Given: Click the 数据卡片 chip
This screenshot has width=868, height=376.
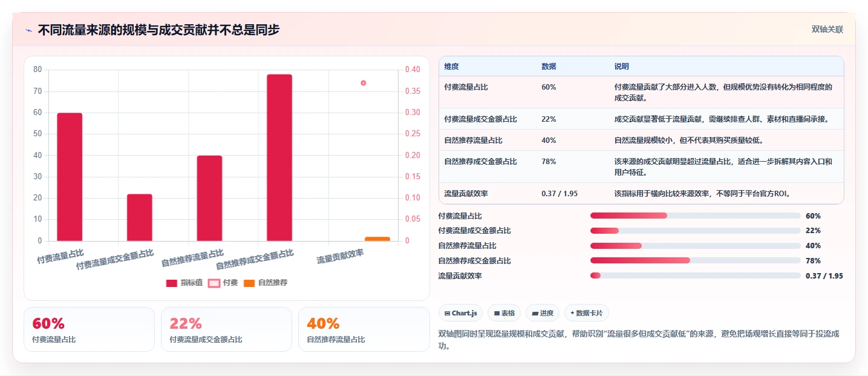Looking at the screenshot, I should (586, 313).
